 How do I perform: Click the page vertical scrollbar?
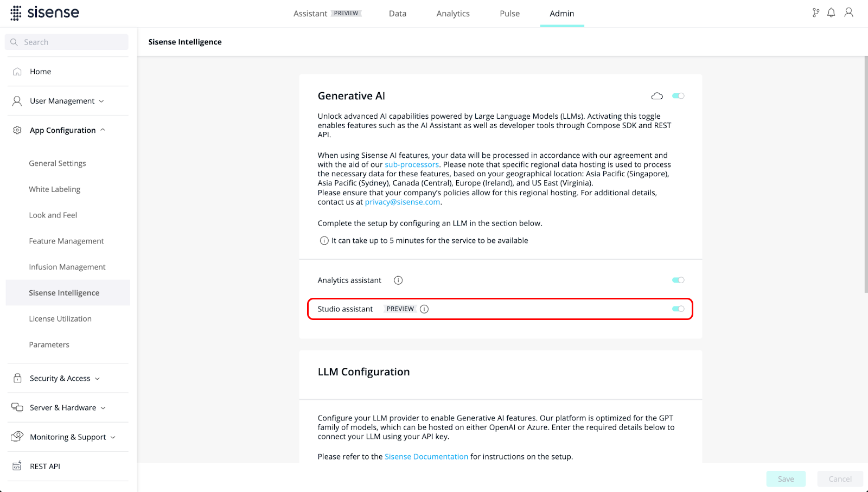[866, 175]
